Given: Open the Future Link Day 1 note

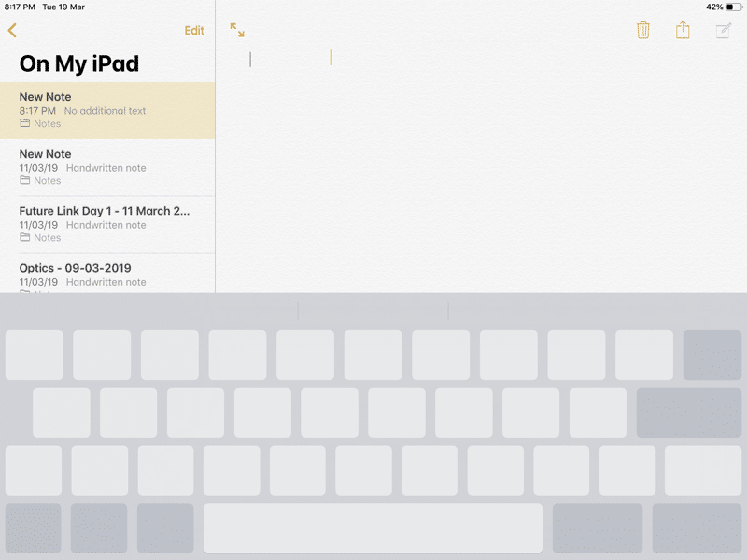Looking at the screenshot, I should [107, 223].
